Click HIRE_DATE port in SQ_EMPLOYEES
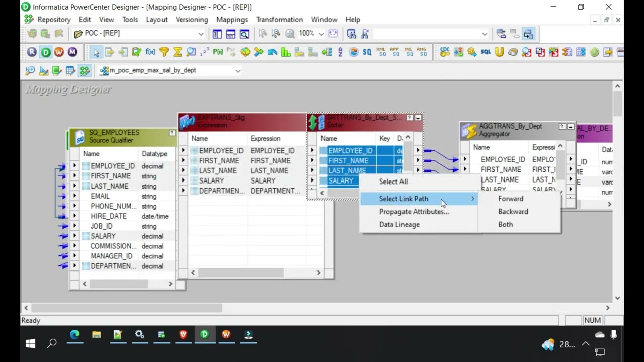This screenshot has height=362, width=644. point(109,216)
